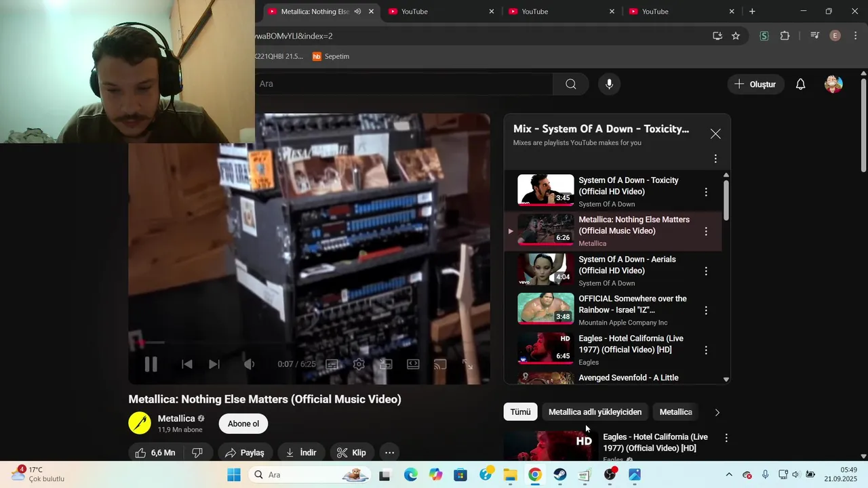Open the Metallica channel name link

click(x=176, y=419)
